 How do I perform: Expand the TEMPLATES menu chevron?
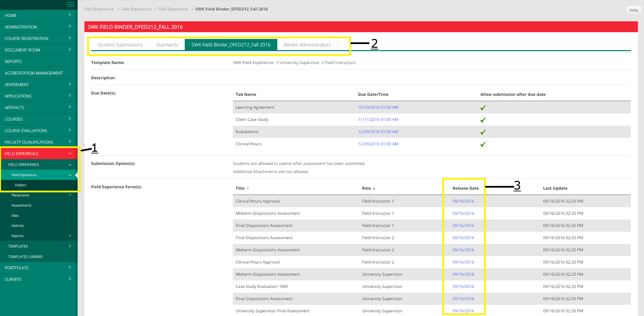(70, 246)
